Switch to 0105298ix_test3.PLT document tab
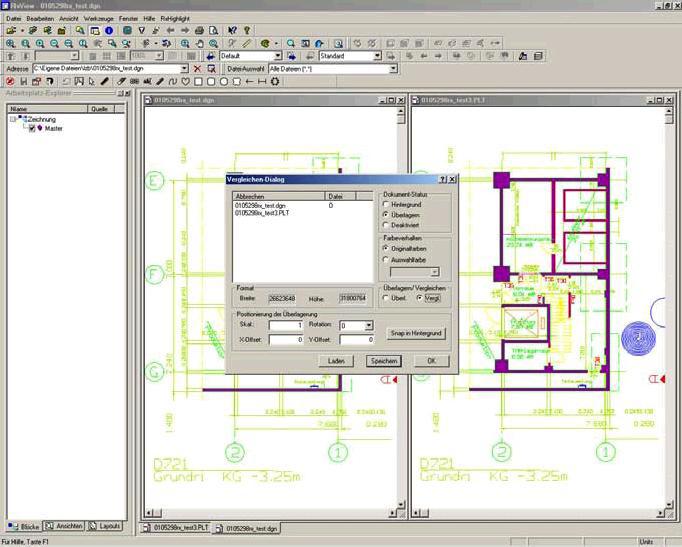This screenshot has height=547, width=682. (175, 528)
